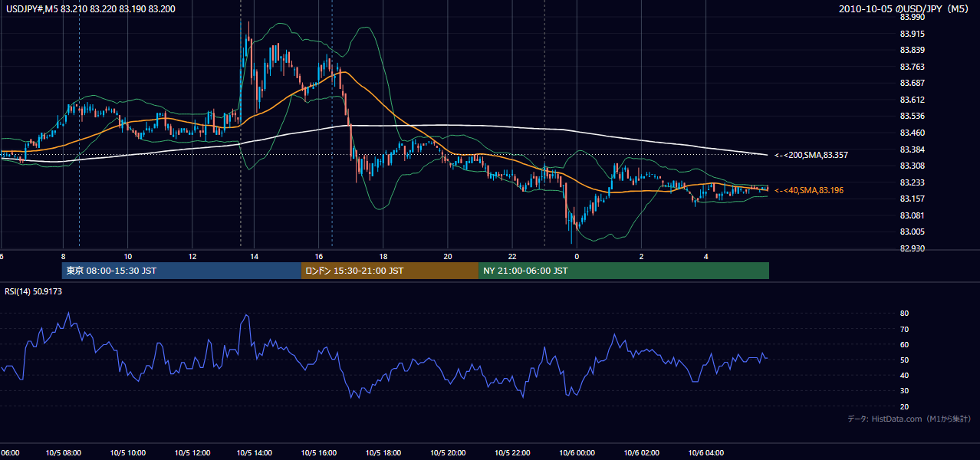The width and height of the screenshot is (980, 460).
Task: Click hour tick 22 below the price chart
Action: pos(511,256)
